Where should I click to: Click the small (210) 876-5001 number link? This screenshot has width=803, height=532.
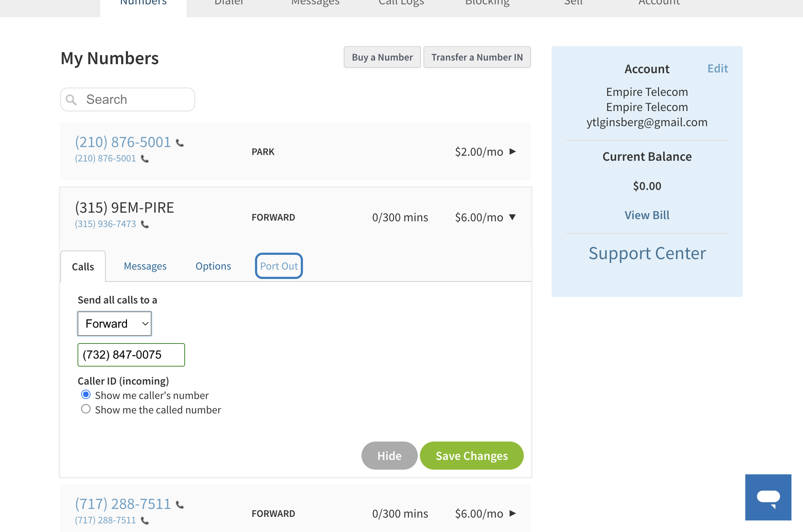click(x=106, y=159)
